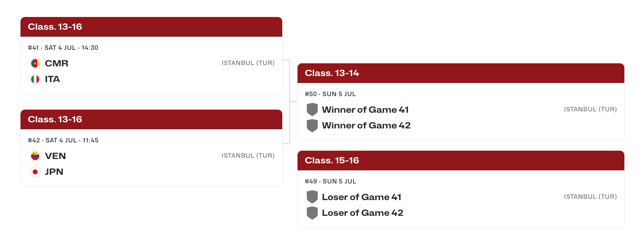Click the Class. 15-16 header
This screenshot has height=249, width=644.
click(x=461, y=160)
